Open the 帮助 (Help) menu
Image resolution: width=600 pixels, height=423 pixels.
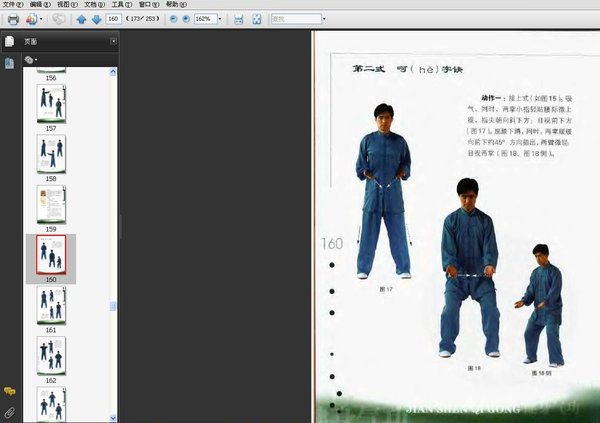coord(176,5)
